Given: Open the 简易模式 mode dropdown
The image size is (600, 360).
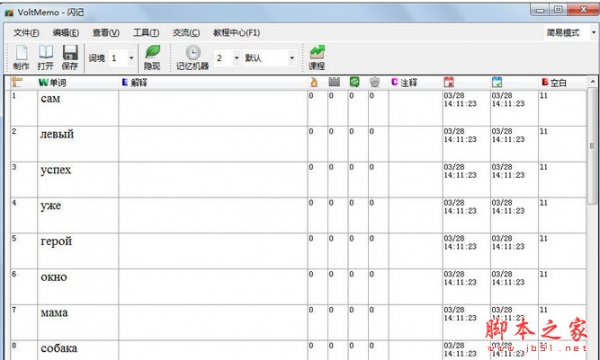Looking at the screenshot, I should [593, 33].
